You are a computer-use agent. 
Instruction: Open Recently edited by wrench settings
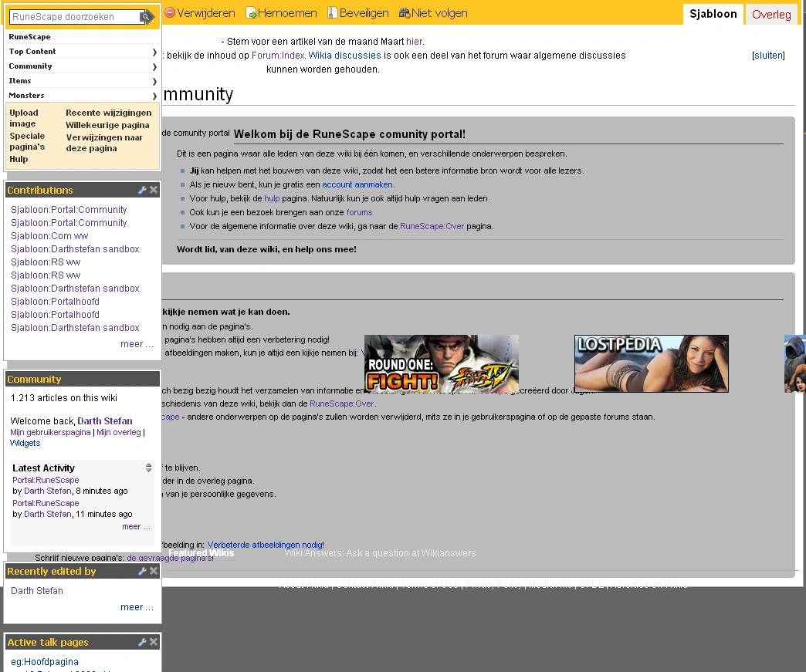click(142, 571)
